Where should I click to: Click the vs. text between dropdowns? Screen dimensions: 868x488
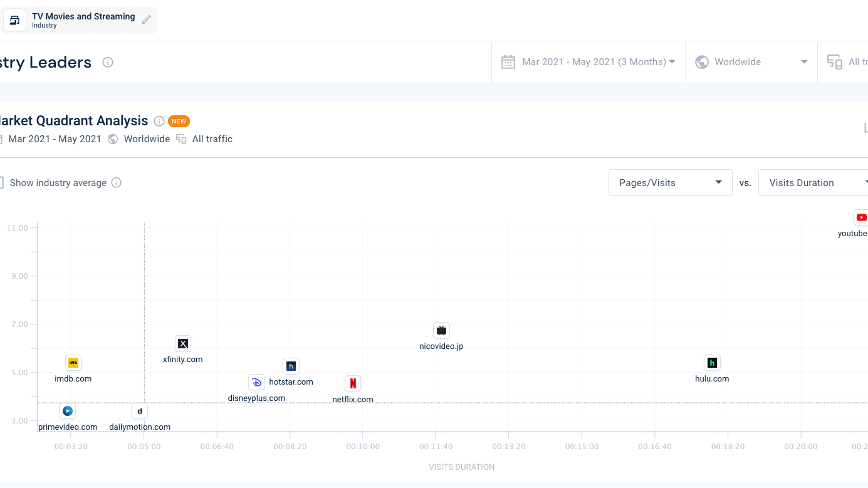click(x=745, y=183)
